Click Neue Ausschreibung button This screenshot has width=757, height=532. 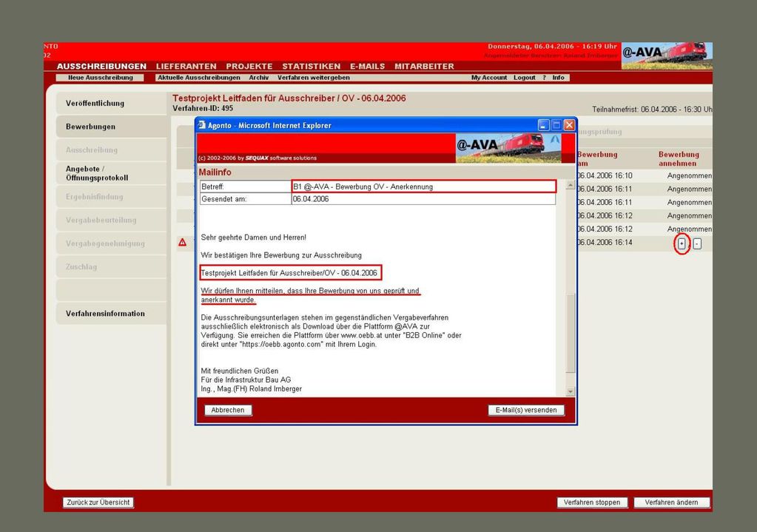tap(100, 78)
